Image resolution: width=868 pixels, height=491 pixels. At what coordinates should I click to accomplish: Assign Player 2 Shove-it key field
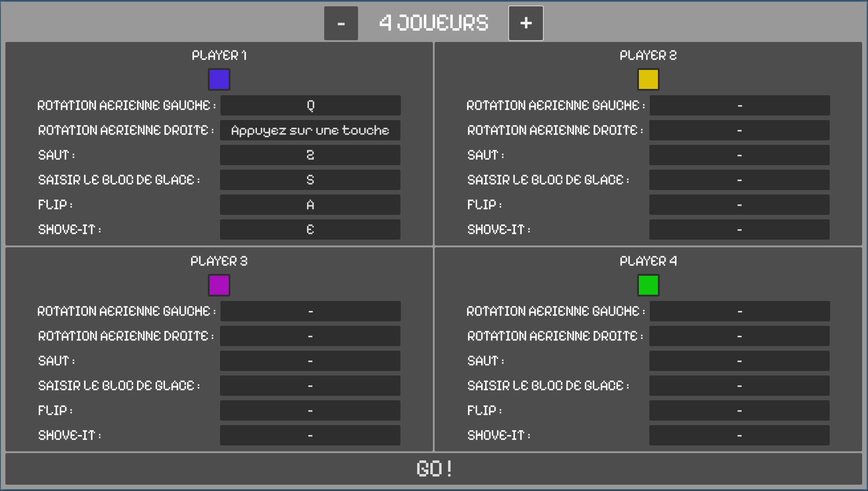[x=739, y=229]
